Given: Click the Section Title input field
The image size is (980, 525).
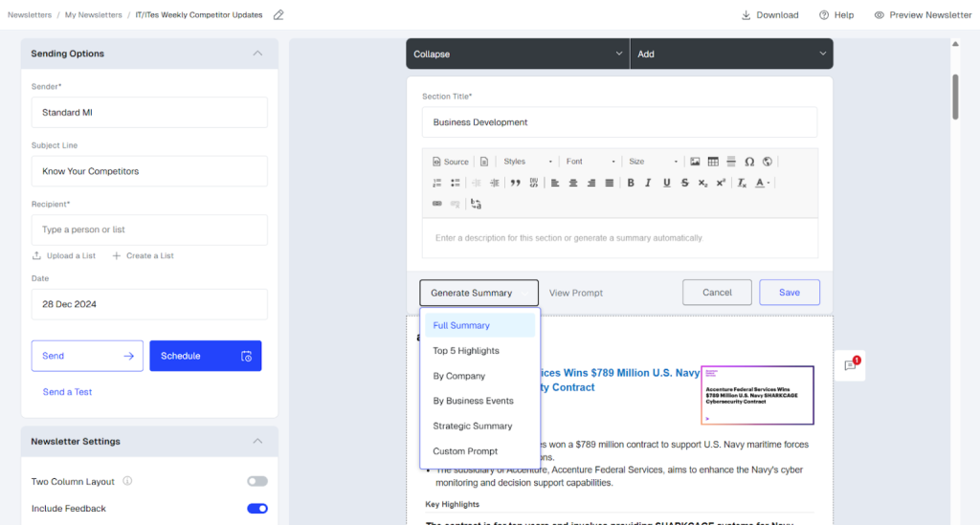Looking at the screenshot, I should tap(619, 122).
